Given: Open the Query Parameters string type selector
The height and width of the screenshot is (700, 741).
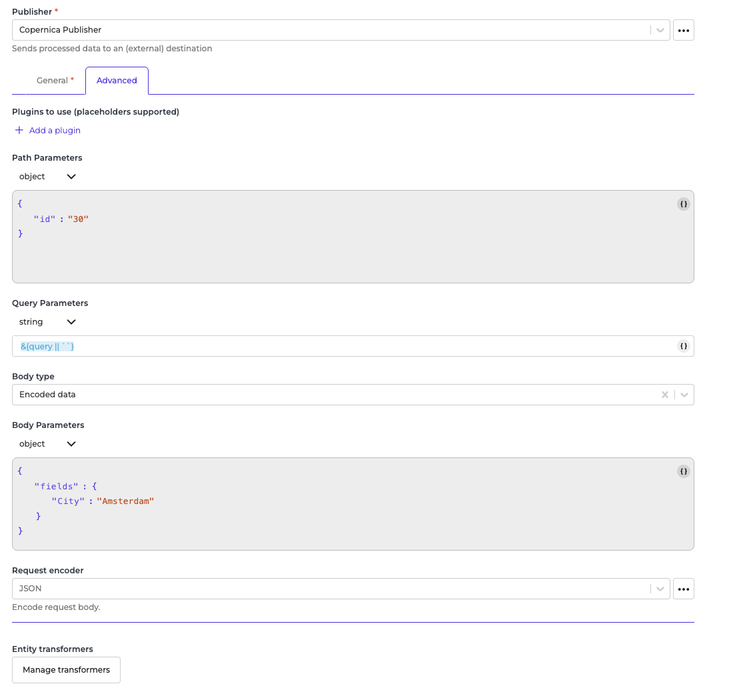Looking at the screenshot, I should (x=47, y=322).
